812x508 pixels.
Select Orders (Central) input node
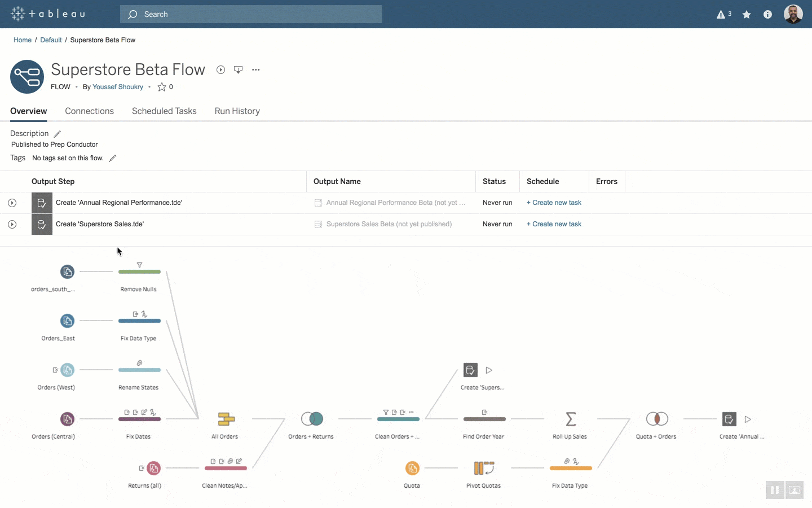coord(67,419)
